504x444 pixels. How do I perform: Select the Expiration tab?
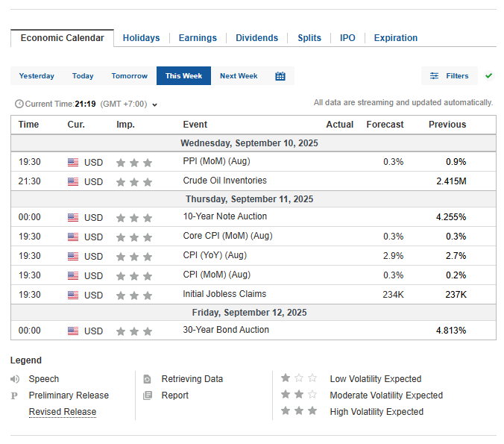point(395,38)
